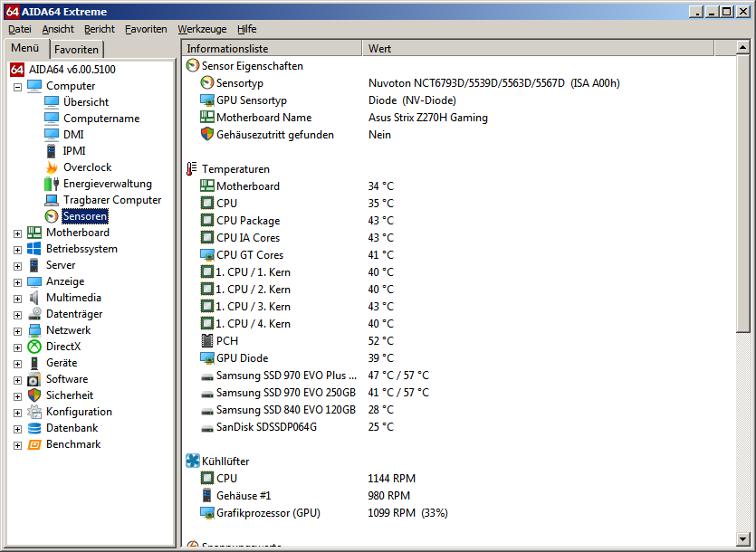Screen dimensions: 756x552
Task: Click the Sensor Eigenschaften gauge icon
Action: tap(192, 65)
